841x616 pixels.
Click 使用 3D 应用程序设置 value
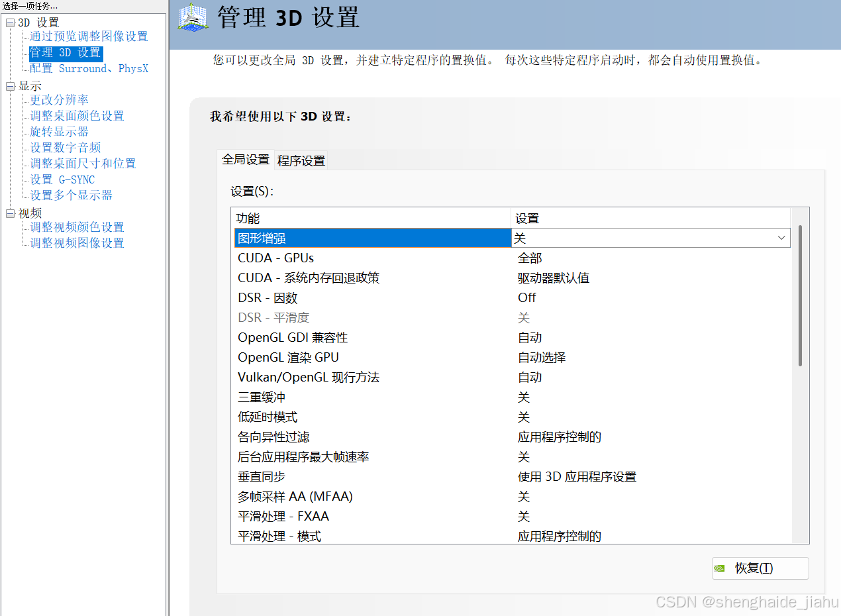(577, 476)
